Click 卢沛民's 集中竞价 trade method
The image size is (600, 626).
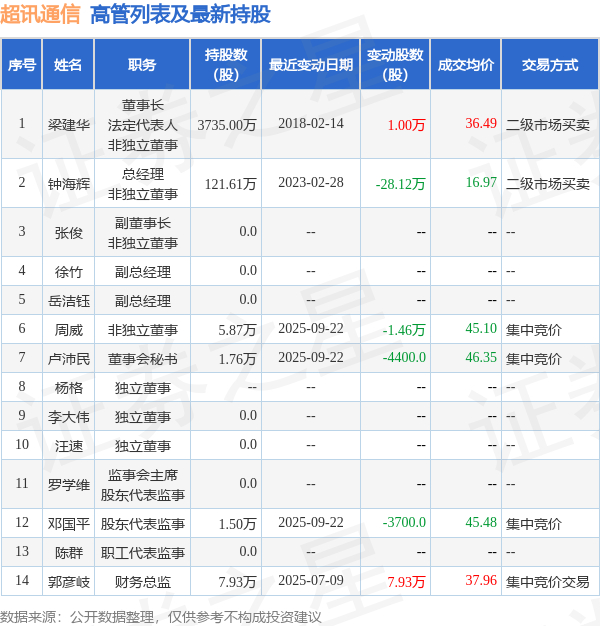(533, 359)
